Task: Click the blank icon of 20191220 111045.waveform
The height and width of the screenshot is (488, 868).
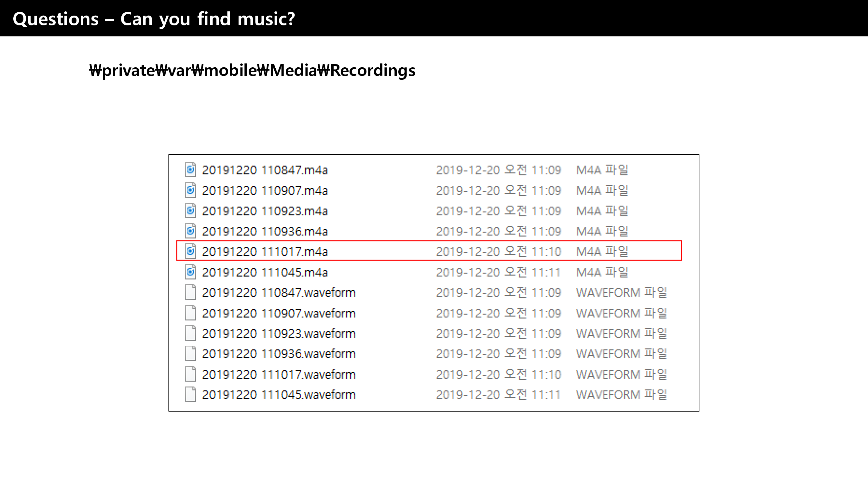Action: click(190, 394)
